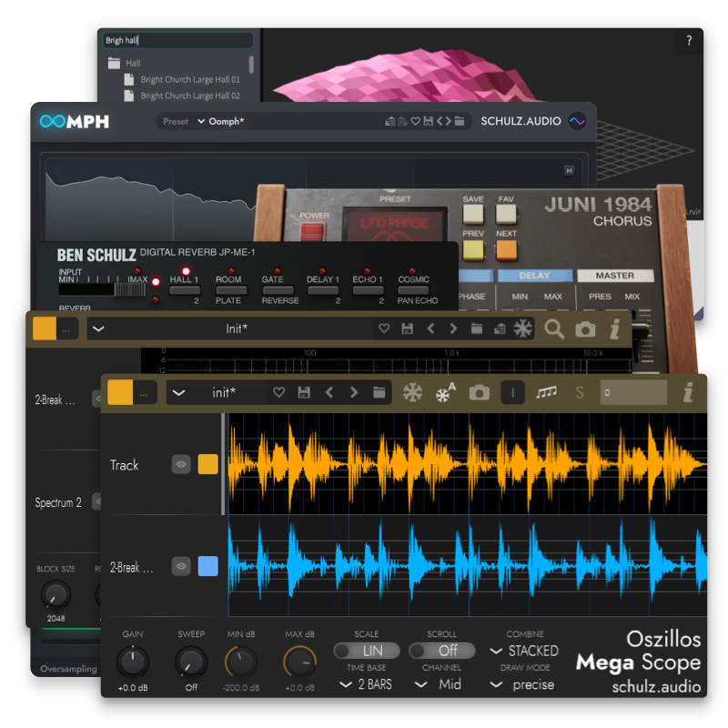
Task: Toggle visibility of the 2-Break layer
Action: tap(180, 565)
